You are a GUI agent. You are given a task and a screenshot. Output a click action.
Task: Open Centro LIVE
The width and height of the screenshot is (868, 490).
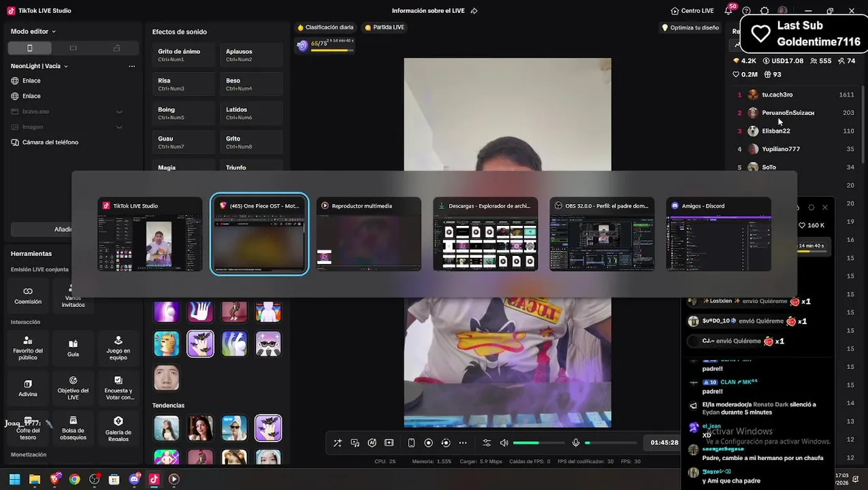tap(692, 11)
